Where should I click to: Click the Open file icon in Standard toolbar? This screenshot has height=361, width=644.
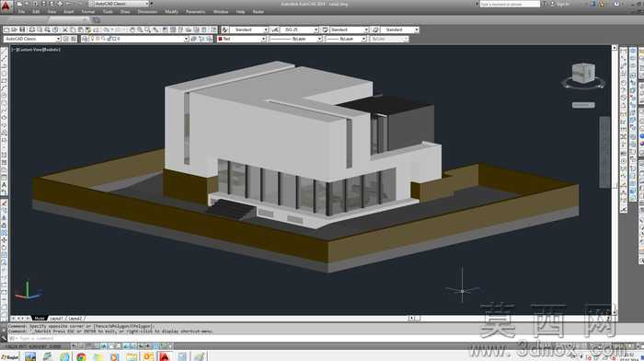click(x=15, y=29)
